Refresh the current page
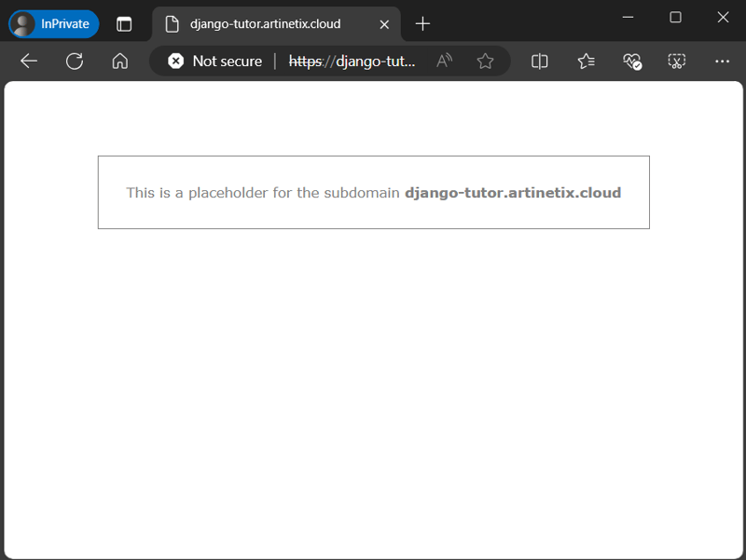 point(75,61)
